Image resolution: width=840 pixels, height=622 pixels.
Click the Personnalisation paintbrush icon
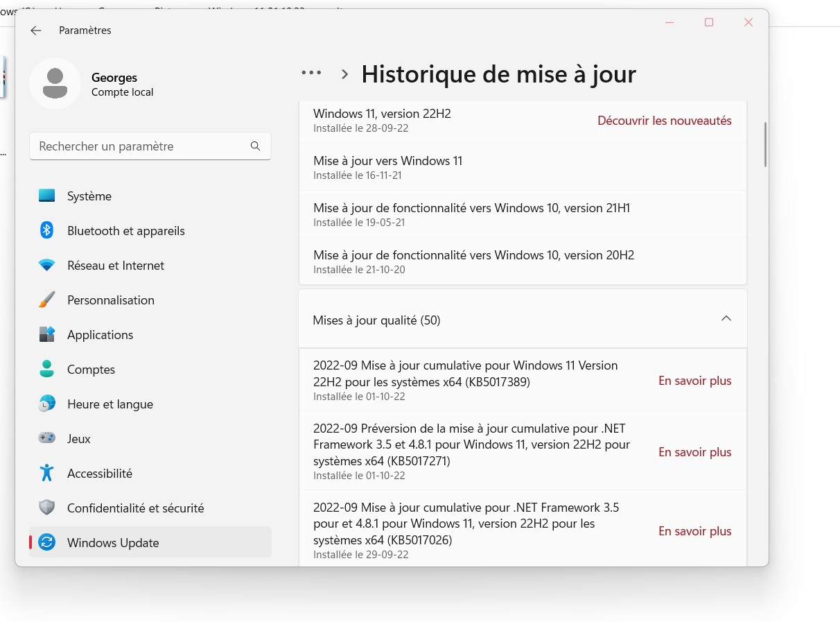coord(46,300)
